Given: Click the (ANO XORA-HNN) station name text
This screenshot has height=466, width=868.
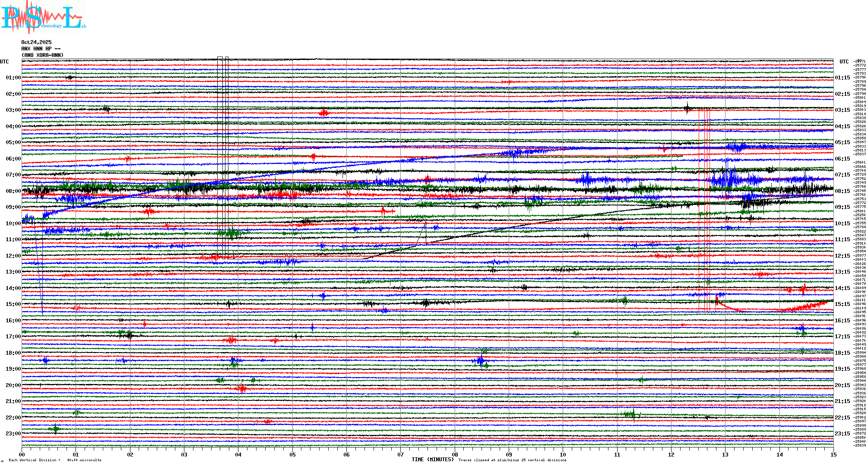Looking at the screenshot, I should 42,55.
